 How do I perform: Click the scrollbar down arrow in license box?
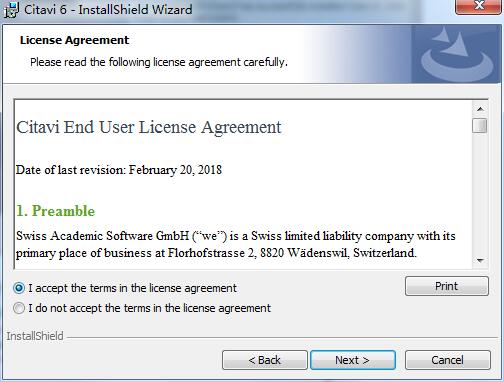(x=480, y=260)
